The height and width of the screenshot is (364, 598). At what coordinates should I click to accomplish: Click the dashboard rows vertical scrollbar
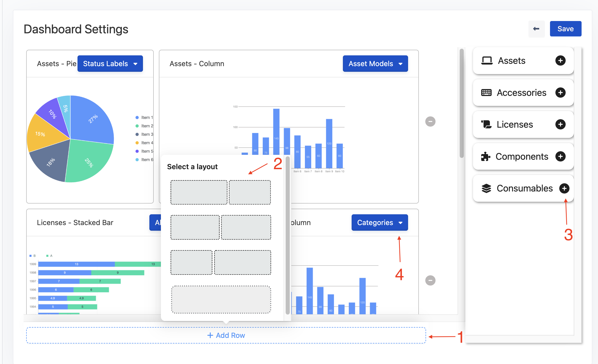(461, 103)
